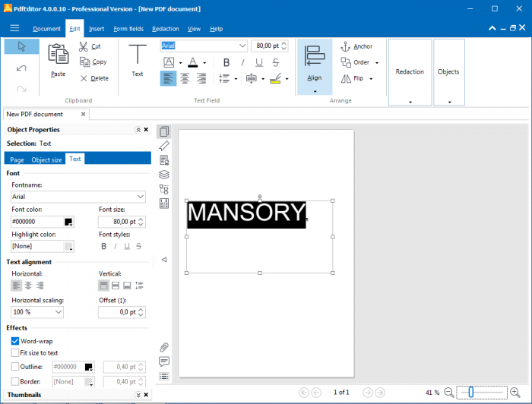Screen dimensions: 532x404
Task: Open the attachments paperclip panel
Action: pyautogui.click(x=163, y=347)
